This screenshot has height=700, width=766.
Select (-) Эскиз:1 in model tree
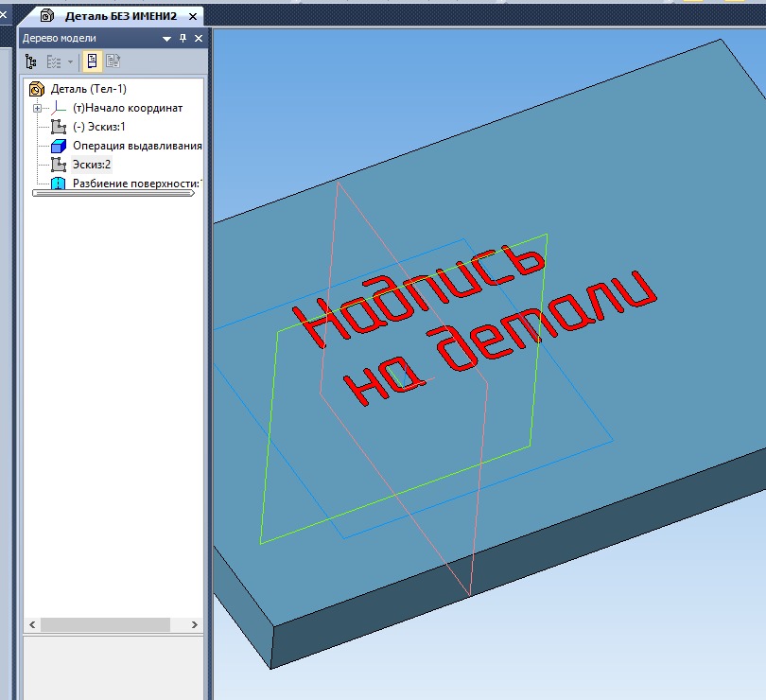tap(98, 127)
